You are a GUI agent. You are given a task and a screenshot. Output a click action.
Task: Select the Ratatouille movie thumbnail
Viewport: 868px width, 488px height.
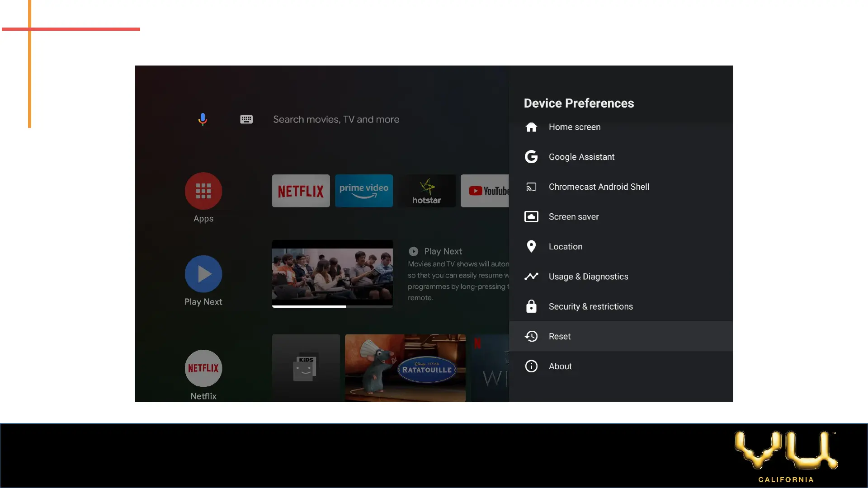[405, 368]
